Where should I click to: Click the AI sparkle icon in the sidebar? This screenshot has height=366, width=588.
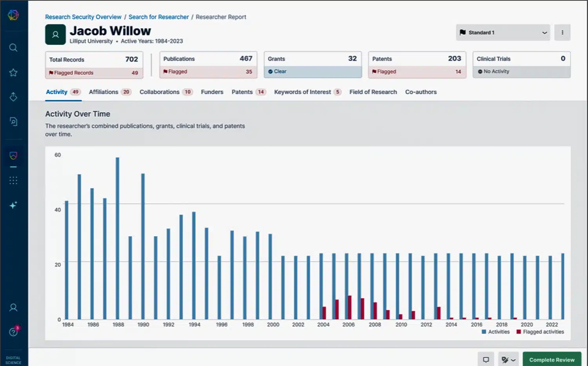(x=13, y=205)
